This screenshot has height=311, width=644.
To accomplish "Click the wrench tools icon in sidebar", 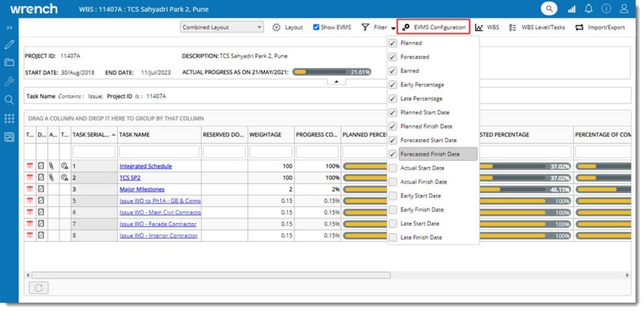I will 9,81.
